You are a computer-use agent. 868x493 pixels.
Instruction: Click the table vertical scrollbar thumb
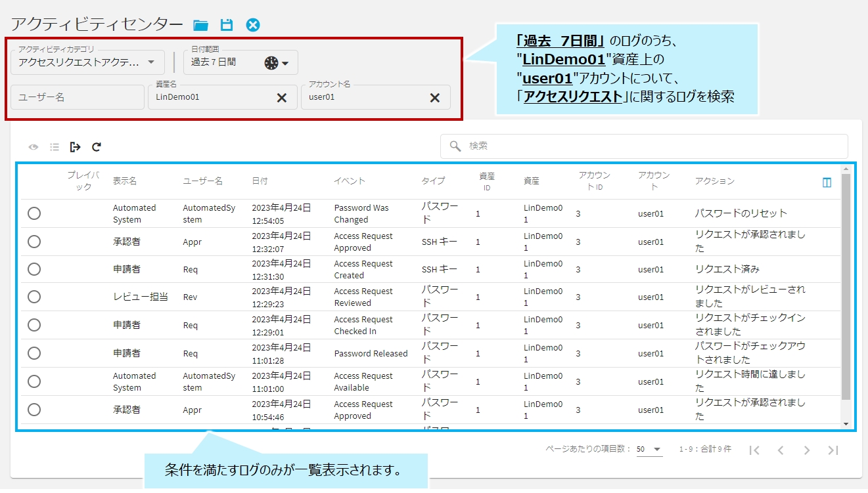[846, 287]
